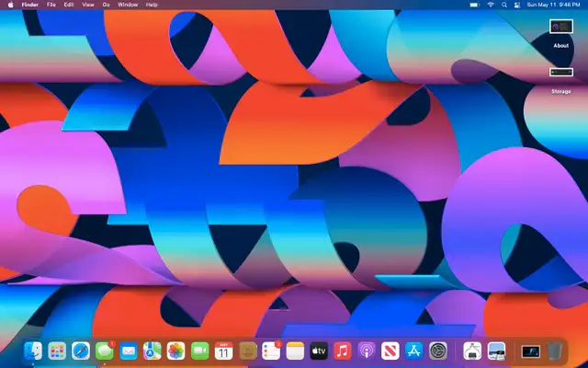Open the Podcasts app in the dock
Viewport: 588px width, 368px height.
click(x=367, y=351)
